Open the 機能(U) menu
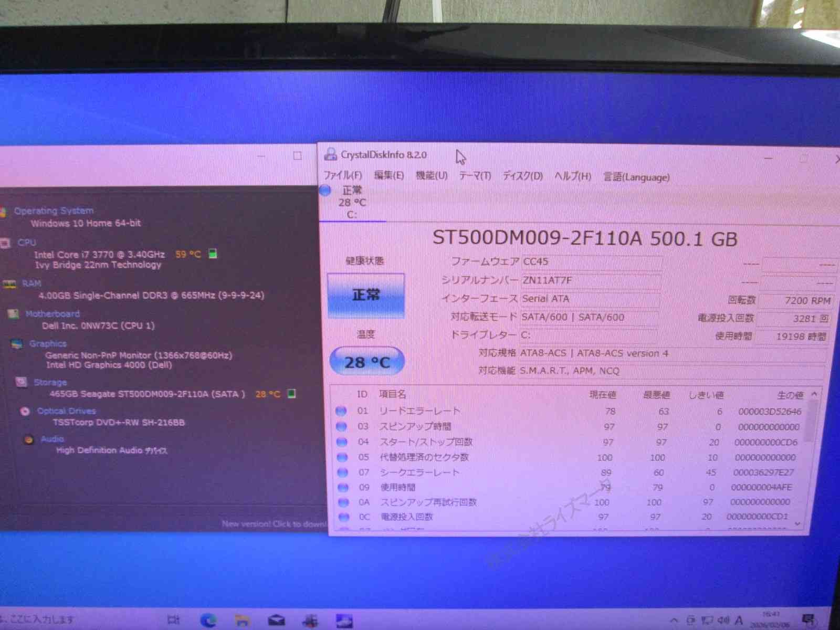Screen dimensions: 840x630 432,175
